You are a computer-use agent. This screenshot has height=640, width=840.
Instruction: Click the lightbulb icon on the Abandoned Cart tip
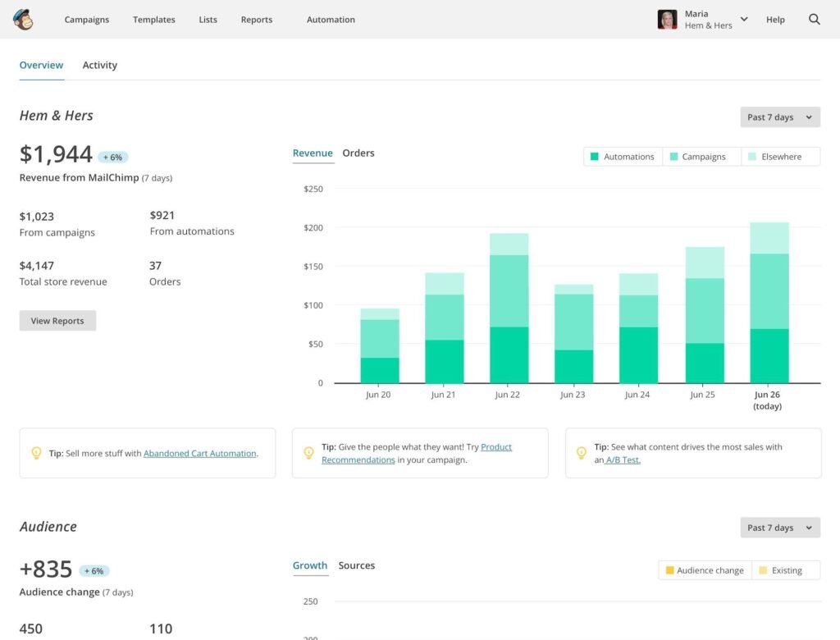point(34,452)
